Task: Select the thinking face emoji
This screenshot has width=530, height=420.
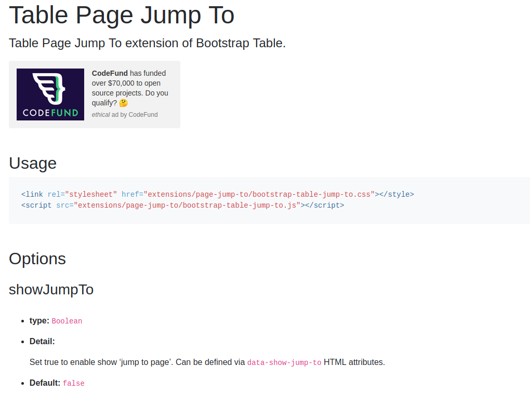Action: pyautogui.click(x=123, y=103)
